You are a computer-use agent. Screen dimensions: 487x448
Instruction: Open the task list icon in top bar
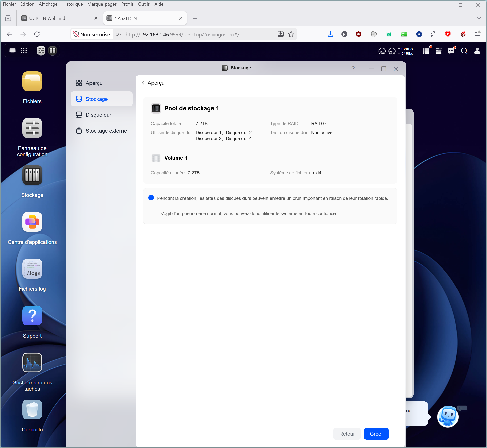pyautogui.click(x=439, y=51)
